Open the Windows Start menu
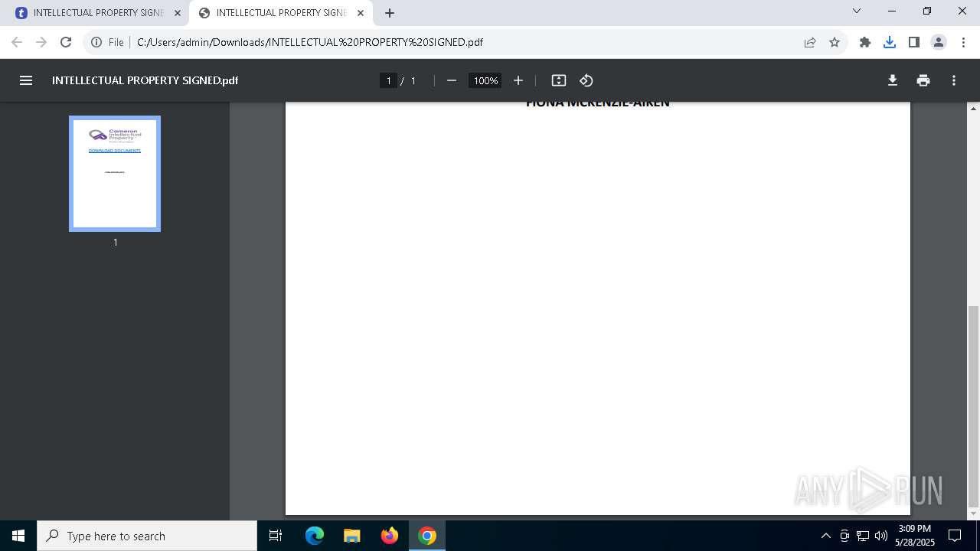Image resolution: width=980 pixels, height=551 pixels. click(18, 536)
